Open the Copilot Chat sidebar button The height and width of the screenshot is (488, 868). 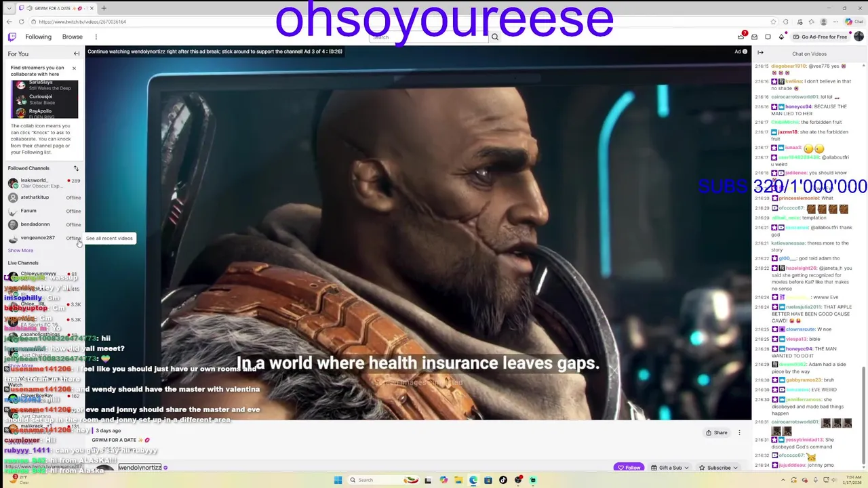click(855, 22)
